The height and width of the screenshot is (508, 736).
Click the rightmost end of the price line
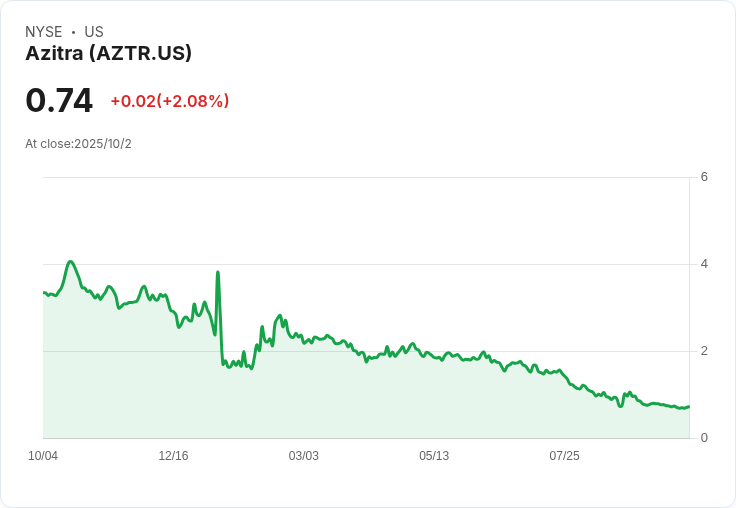tap(689, 406)
